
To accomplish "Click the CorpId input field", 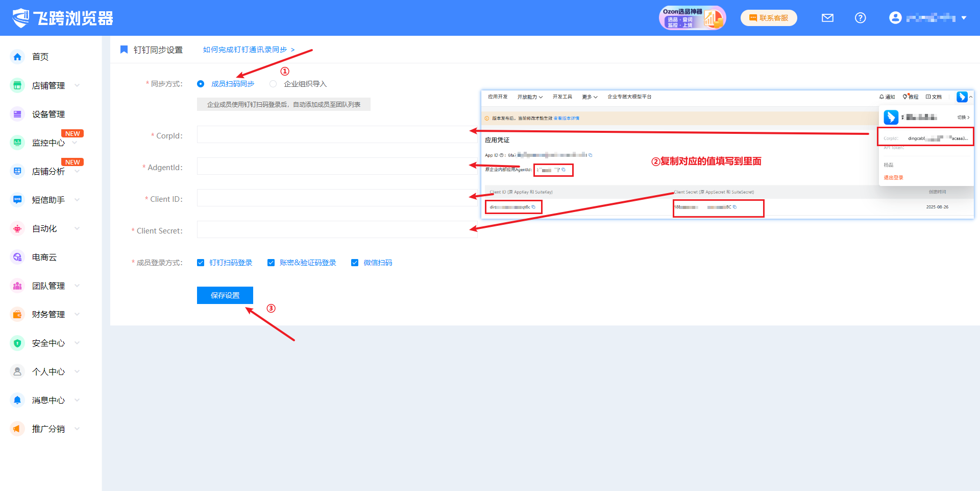I will [337, 135].
